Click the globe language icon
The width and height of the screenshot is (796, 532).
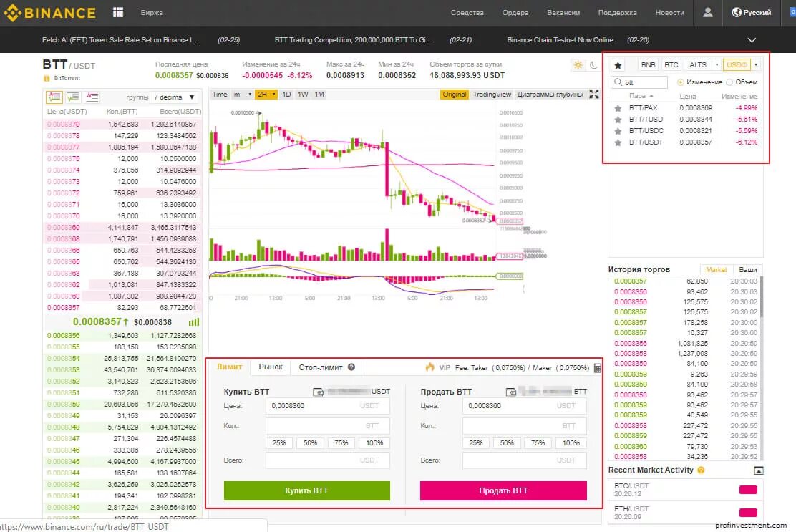click(737, 12)
